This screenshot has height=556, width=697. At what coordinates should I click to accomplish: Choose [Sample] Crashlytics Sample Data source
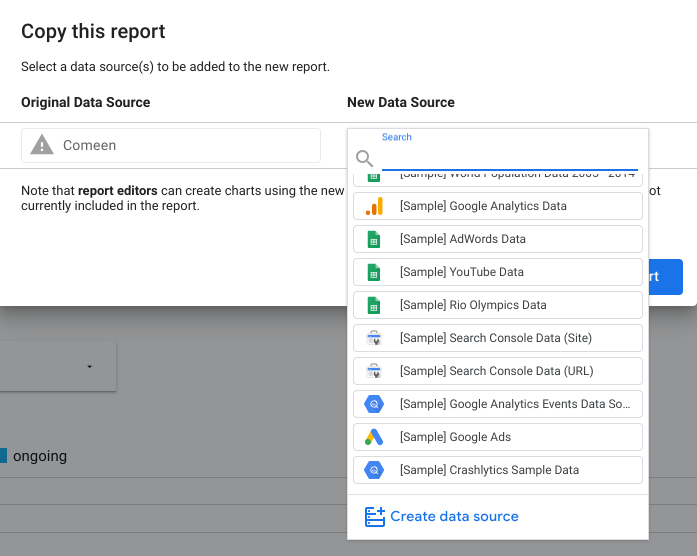point(497,470)
